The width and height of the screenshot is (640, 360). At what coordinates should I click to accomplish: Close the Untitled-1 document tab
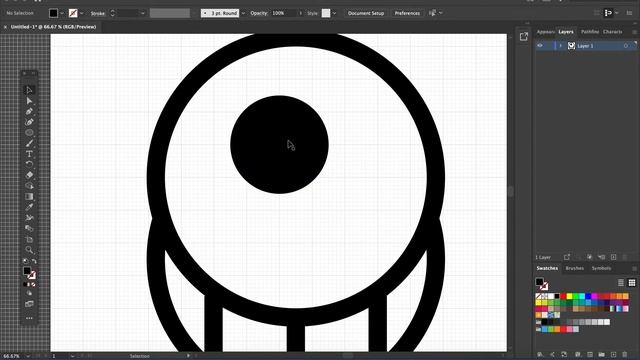[5, 27]
